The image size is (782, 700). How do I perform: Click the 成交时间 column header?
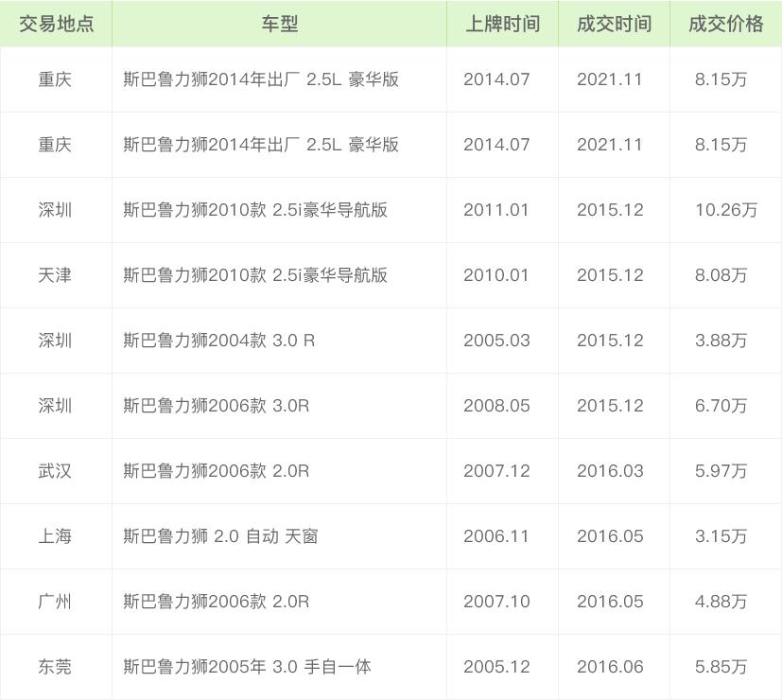[x=615, y=24]
